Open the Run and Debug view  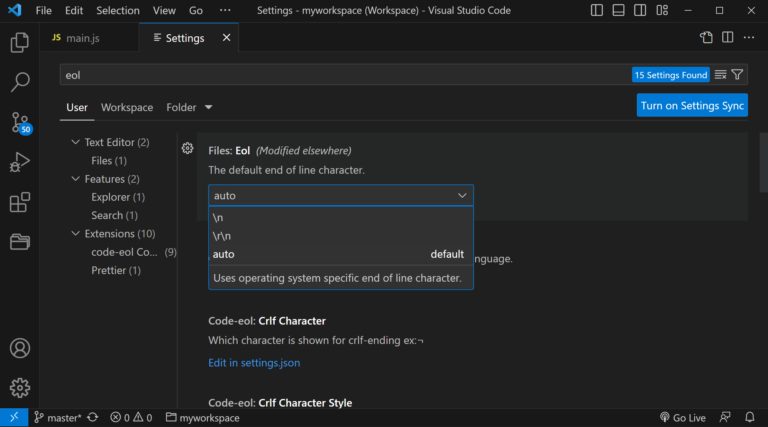(x=19, y=162)
